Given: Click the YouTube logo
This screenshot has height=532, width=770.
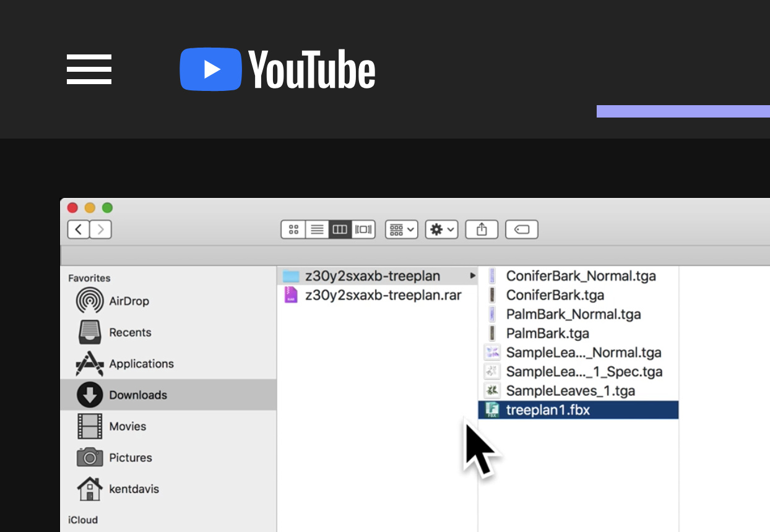Looking at the screenshot, I should coord(277,69).
